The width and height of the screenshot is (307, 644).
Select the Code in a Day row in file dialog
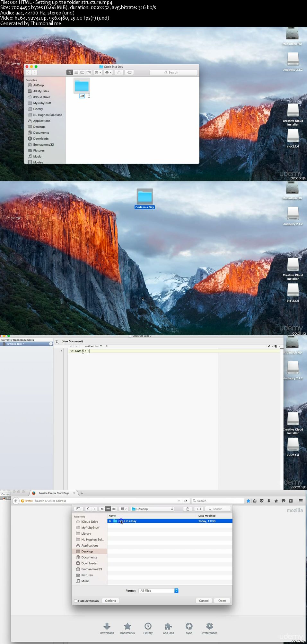(x=170, y=521)
